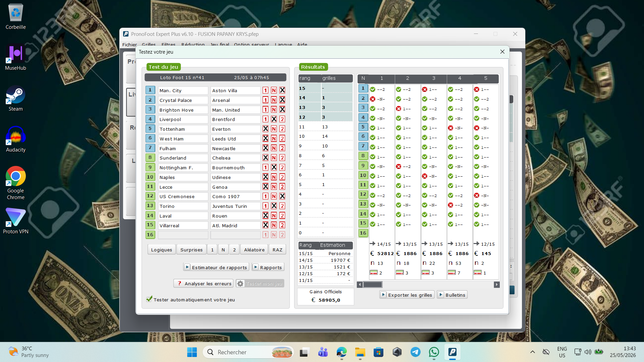The width and height of the screenshot is (644, 362).
Task: Open Proton VPN desktop shortcut
Action: click(16, 221)
